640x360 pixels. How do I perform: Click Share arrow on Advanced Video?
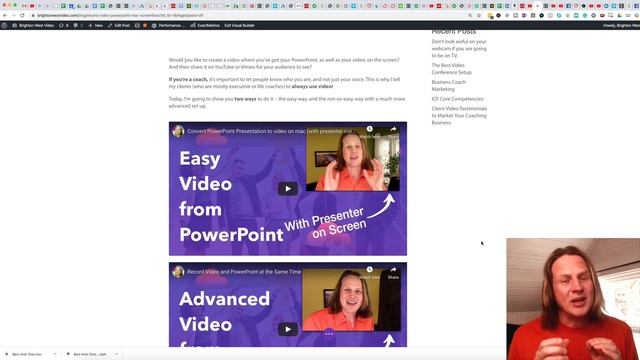click(393, 269)
